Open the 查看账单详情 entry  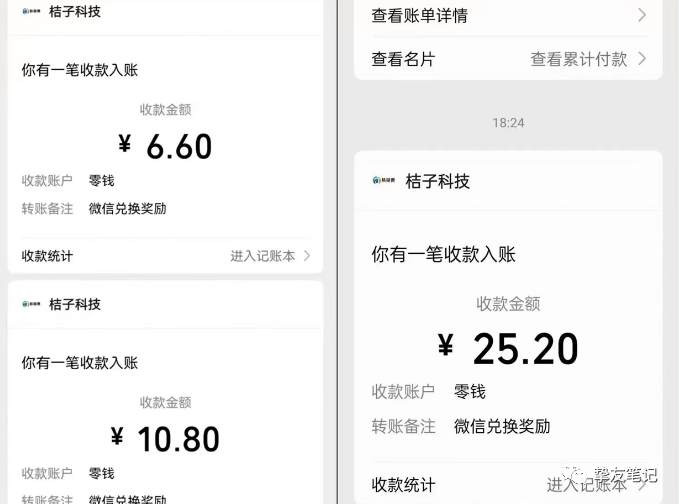(x=419, y=15)
